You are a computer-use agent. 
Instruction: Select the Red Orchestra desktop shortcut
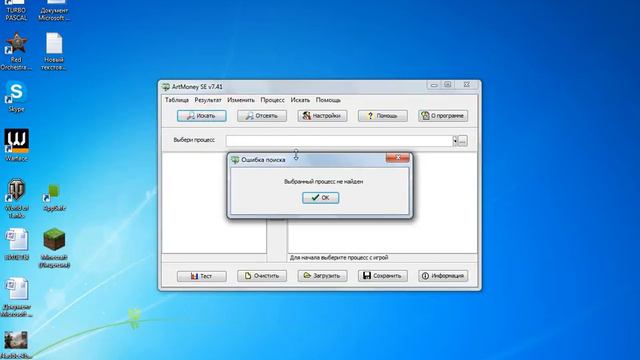[16, 52]
